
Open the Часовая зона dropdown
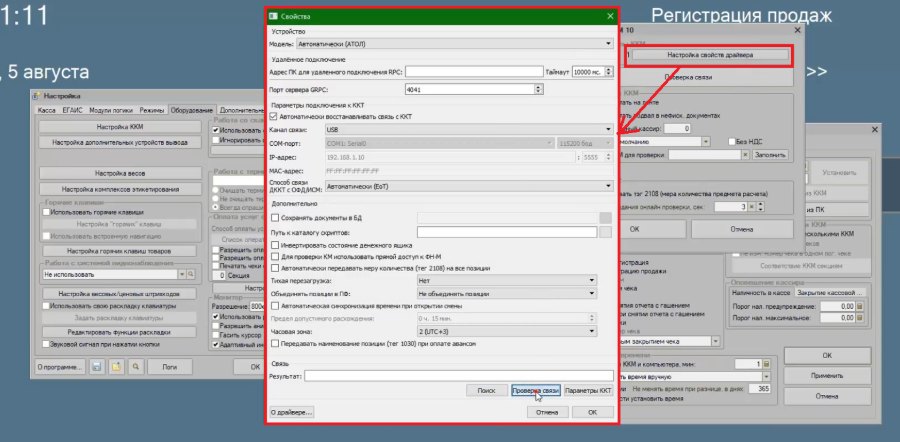coord(507,331)
